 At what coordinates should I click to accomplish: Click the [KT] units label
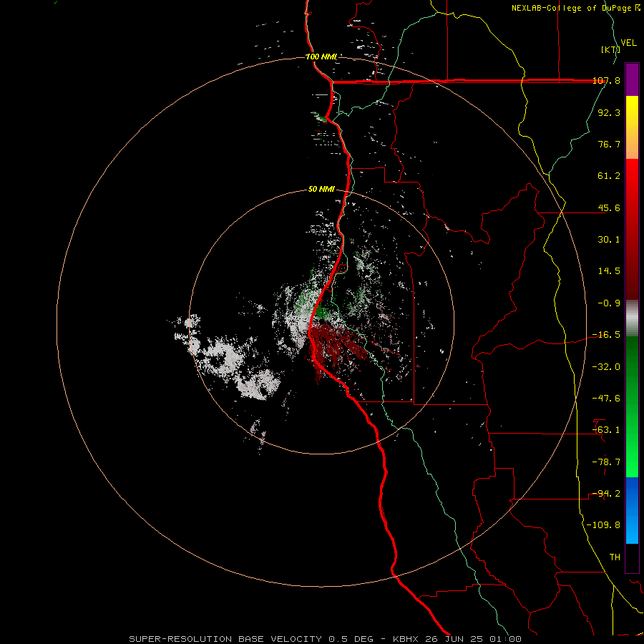[x=611, y=49]
